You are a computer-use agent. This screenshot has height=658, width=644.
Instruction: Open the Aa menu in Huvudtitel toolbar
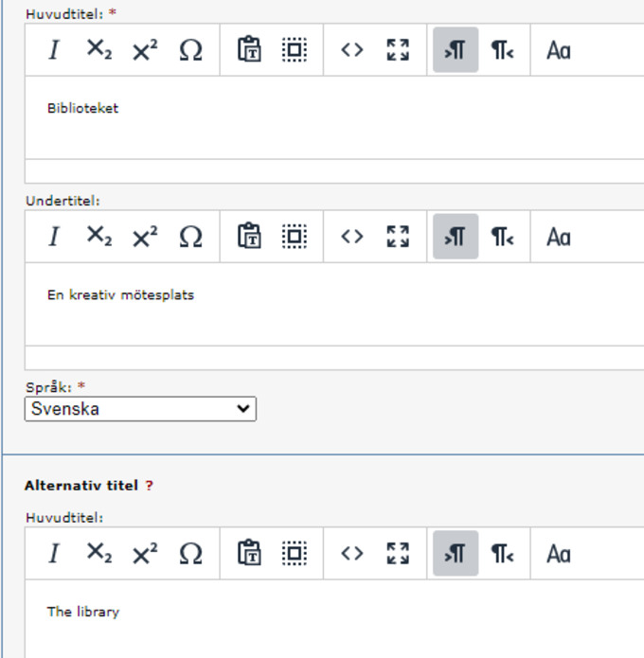[x=559, y=50]
